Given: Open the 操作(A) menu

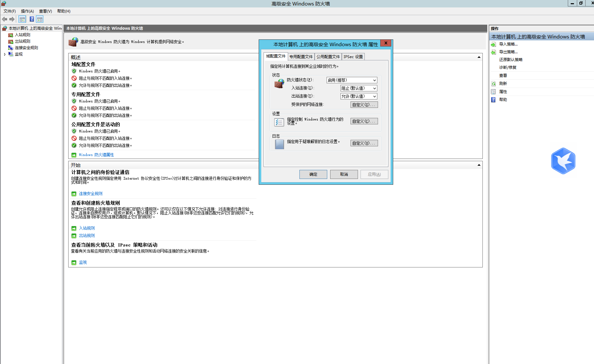Looking at the screenshot, I should point(27,11).
